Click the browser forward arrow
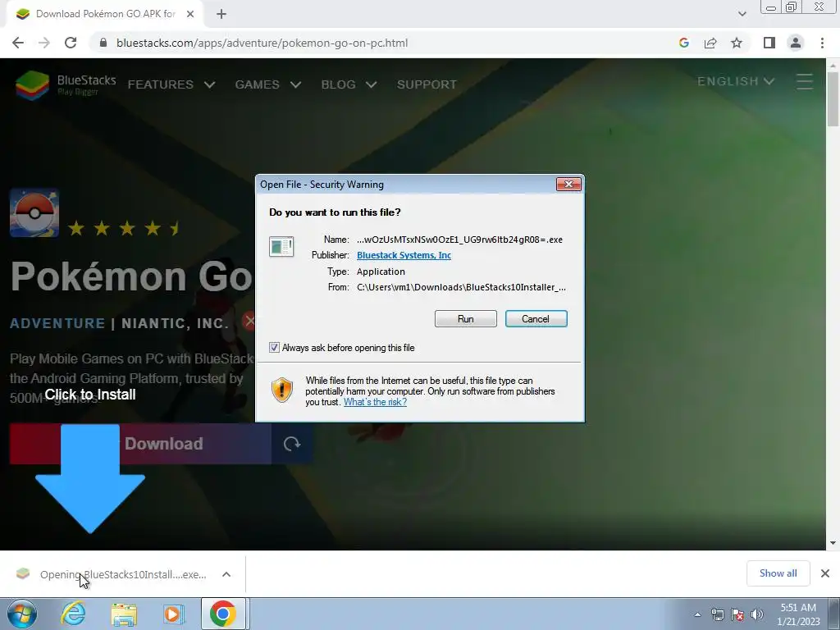Screen dimensions: 840x630 point(44,43)
